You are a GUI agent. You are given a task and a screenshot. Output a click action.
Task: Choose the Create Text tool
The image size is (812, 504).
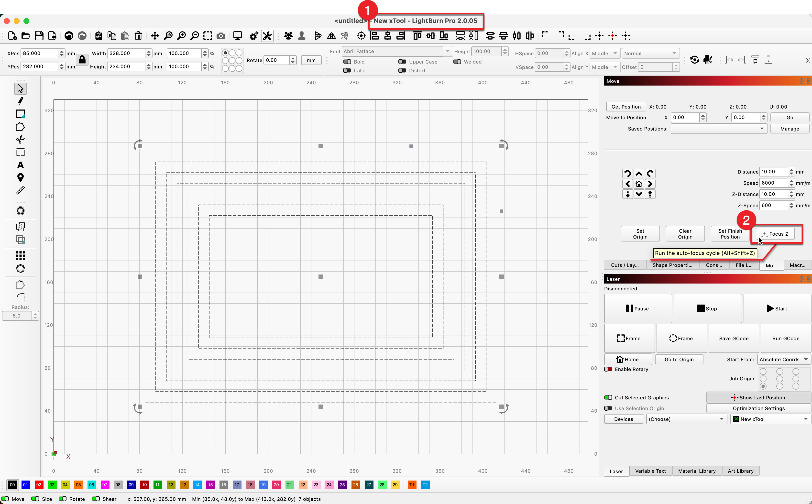click(20, 165)
